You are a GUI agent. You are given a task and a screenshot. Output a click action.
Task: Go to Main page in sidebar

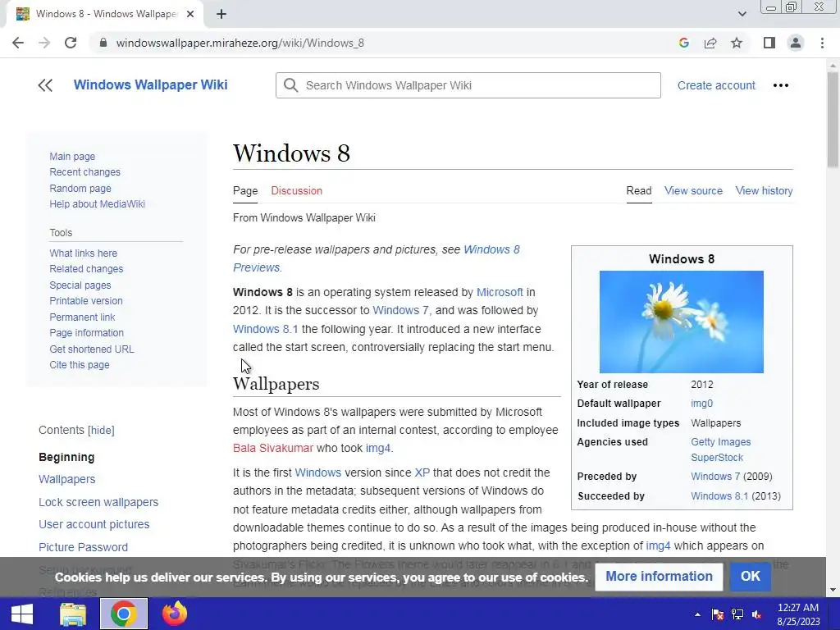(x=72, y=157)
